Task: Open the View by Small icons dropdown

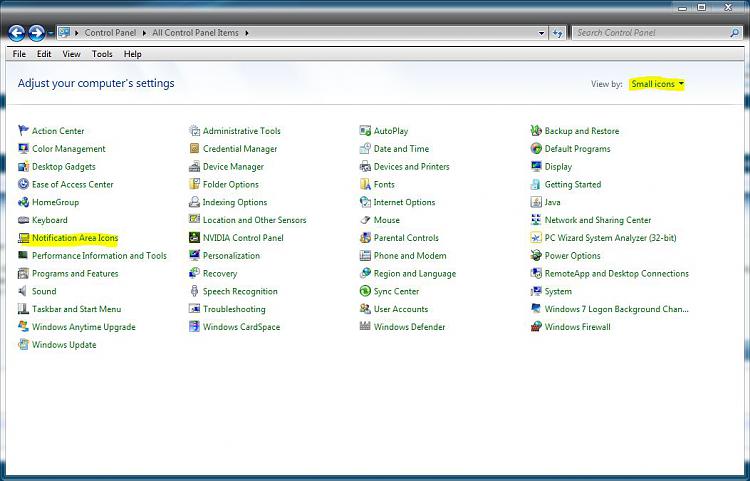Action: pyautogui.click(x=657, y=84)
